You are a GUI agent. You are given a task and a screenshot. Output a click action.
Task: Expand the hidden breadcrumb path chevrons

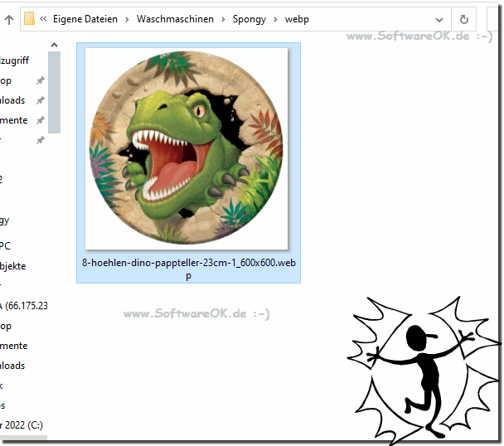point(43,19)
